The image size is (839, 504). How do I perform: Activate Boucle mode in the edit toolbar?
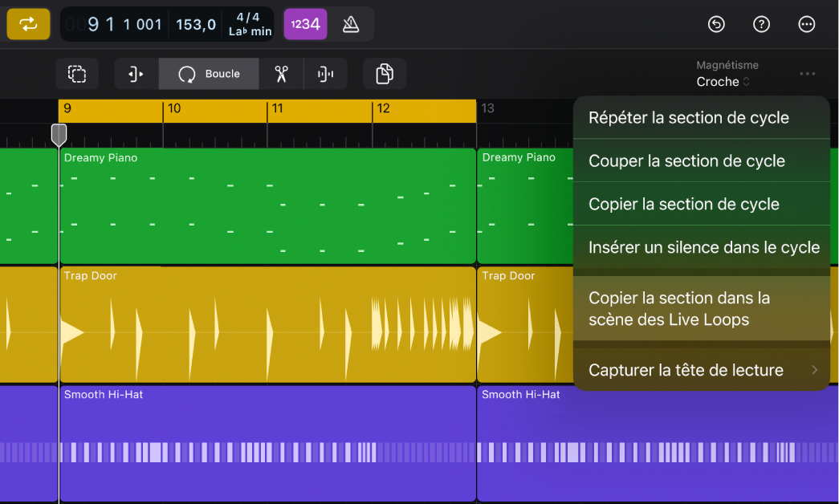pyautogui.click(x=209, y=73)
